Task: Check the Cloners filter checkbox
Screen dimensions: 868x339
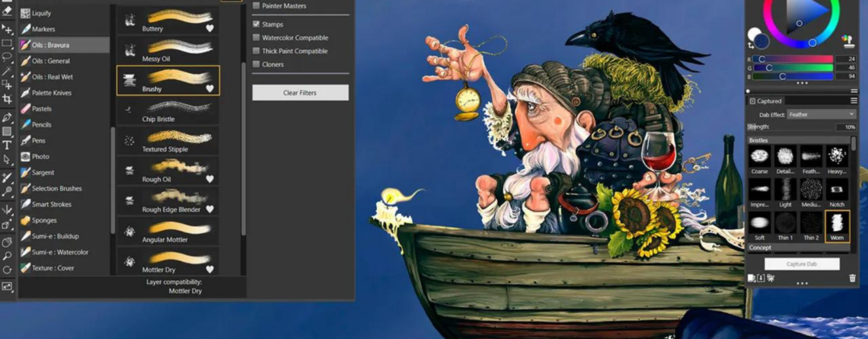Action: 257,65
